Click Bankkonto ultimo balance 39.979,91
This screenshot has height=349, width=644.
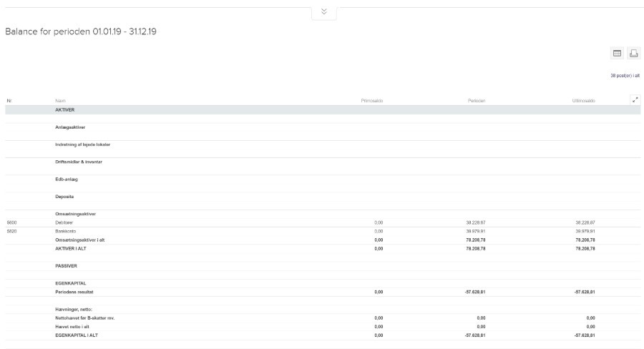[585, 231]
